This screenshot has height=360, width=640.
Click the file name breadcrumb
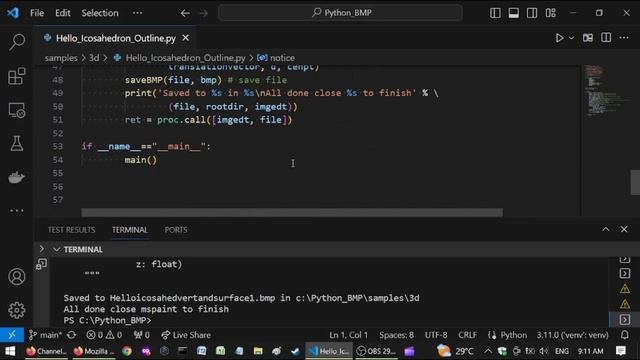(x=185, y=58)
